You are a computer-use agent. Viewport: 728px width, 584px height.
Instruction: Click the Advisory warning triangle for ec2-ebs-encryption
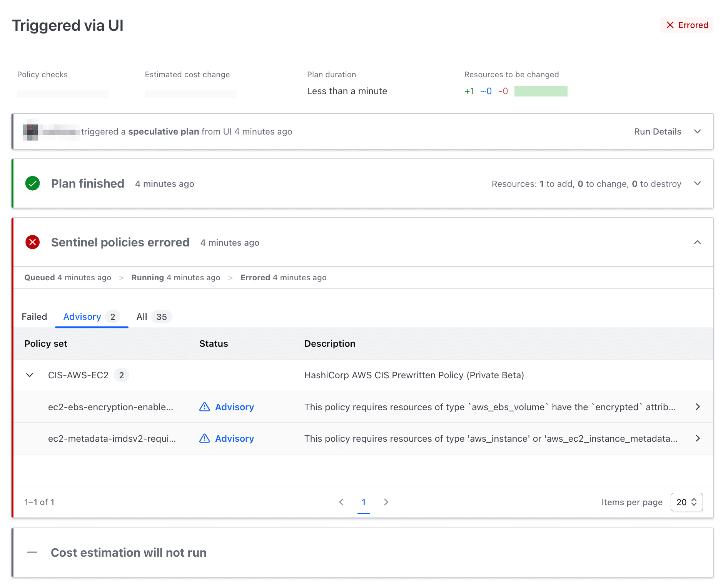pos(204,406)
